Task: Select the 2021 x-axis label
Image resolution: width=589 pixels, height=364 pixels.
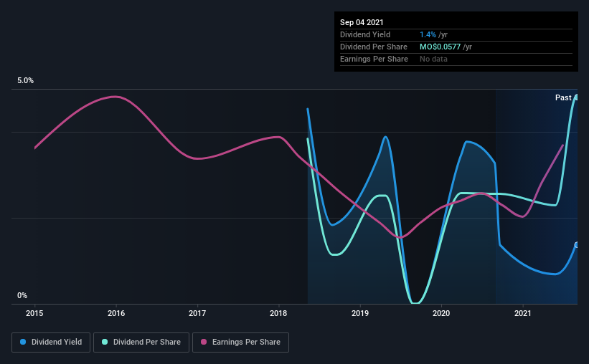Action: click(522, 313)
